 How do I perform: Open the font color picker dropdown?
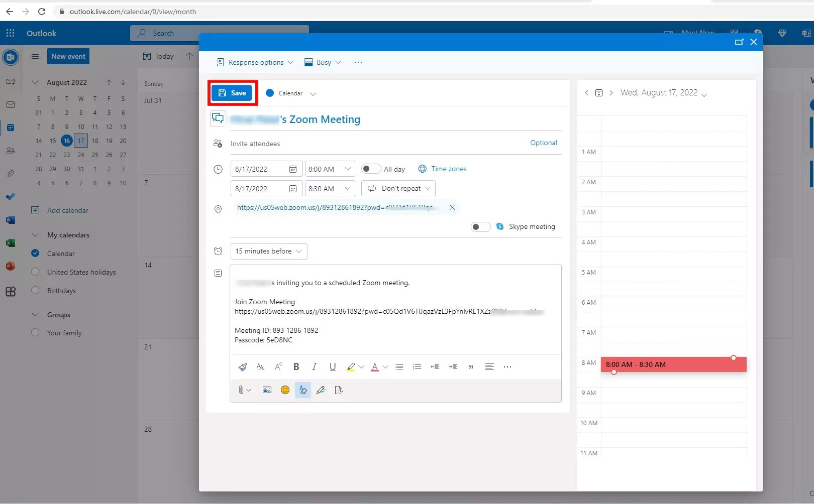(x=385, y=367)
